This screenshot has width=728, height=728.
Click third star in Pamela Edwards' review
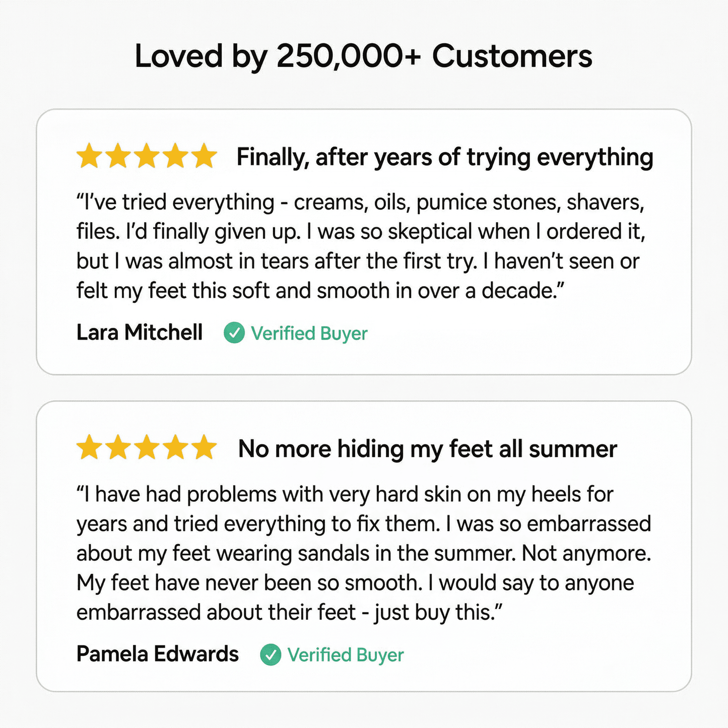click(147, 447)
